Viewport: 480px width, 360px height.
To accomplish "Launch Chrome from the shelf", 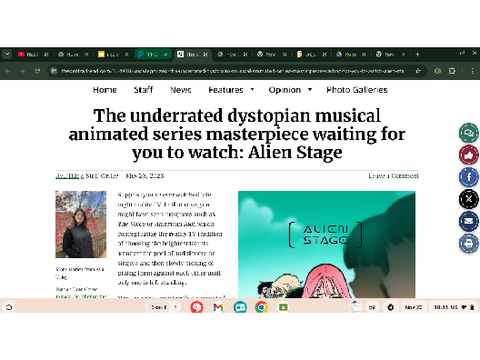I will tap(261, 307).
